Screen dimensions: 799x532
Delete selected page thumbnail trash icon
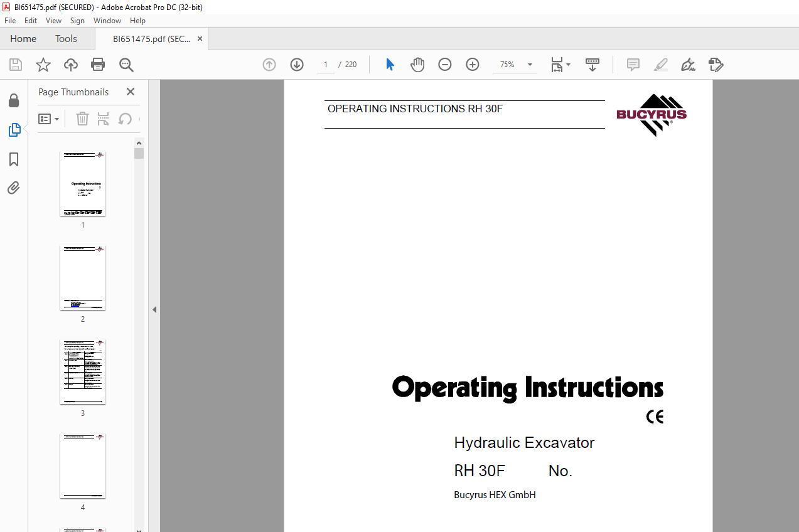tap(82, 119)
